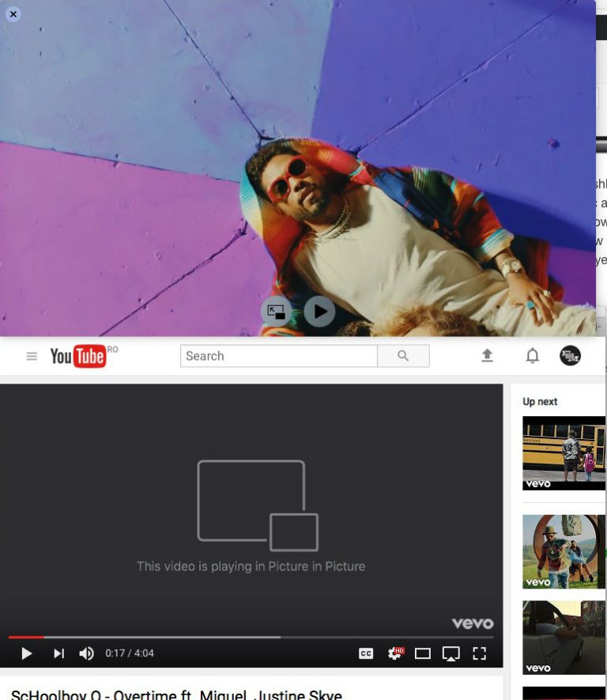
Task: Open the account avatar menu
Action: pyautogui.click(x=570, y=356)
